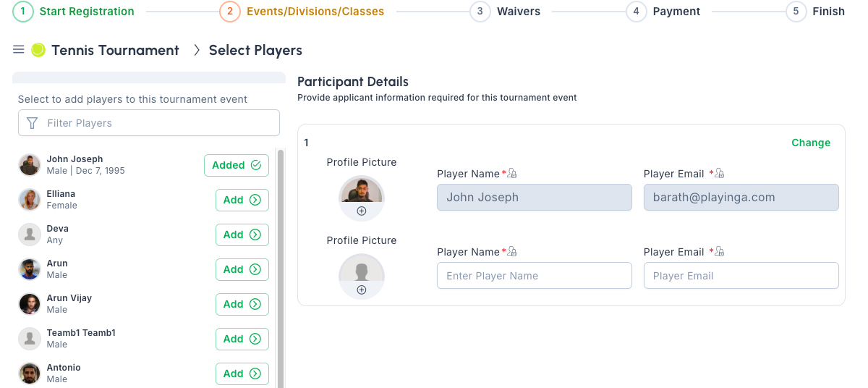This screenshot has width=868, height=388.
Task: Click plus icon under empty profile picture
Action: point(362,290)
